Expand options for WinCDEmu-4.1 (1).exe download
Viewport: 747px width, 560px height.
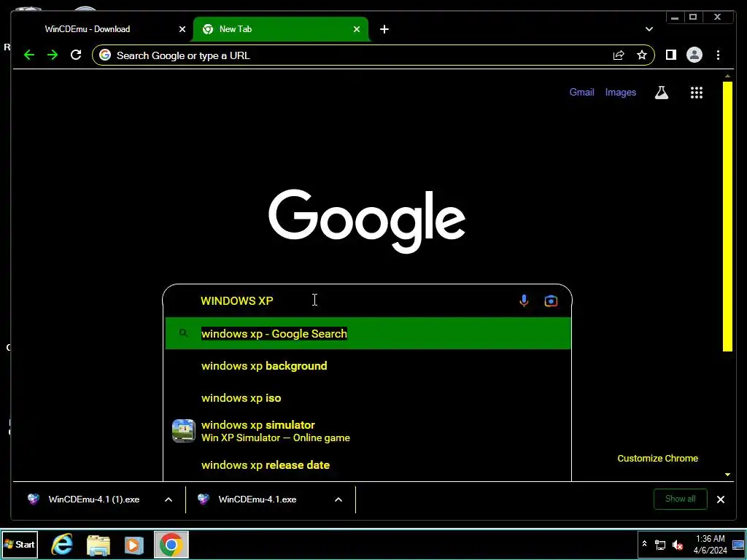click(169, 499)
